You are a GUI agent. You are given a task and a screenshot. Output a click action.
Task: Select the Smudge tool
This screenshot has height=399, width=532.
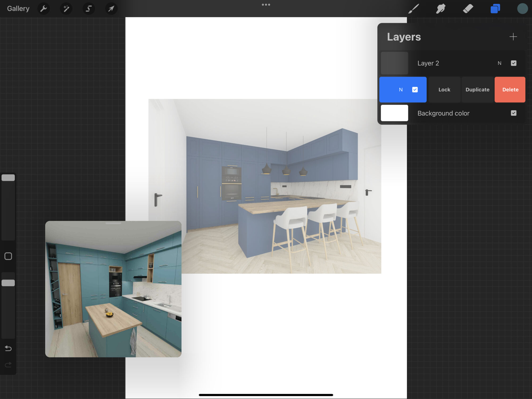point(441,9)
